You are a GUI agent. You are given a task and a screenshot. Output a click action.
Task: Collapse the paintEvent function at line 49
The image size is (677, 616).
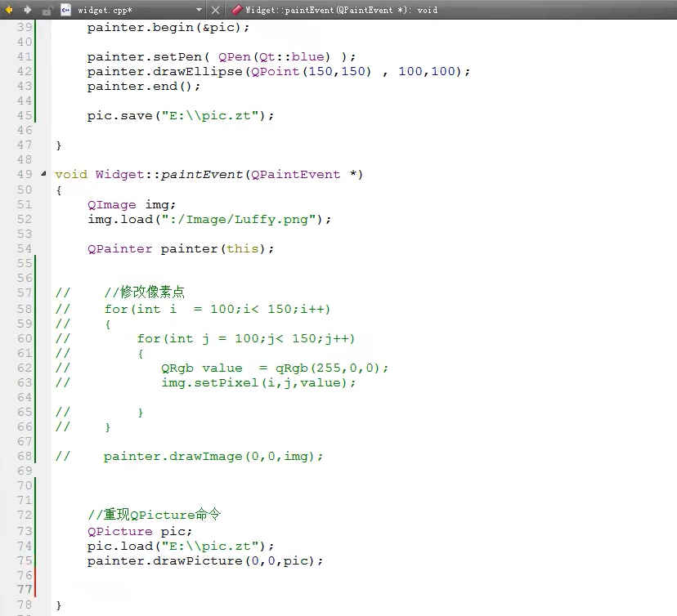[x=43, y=174]
